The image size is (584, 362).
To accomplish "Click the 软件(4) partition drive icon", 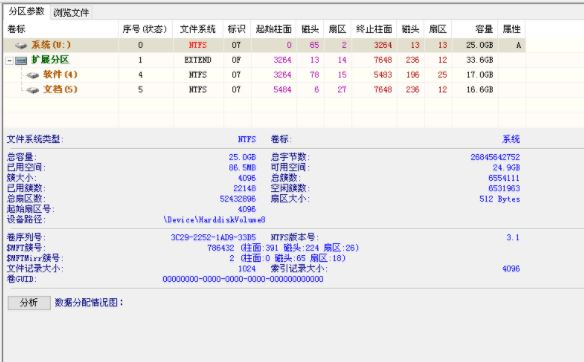I will coord(33,75).
